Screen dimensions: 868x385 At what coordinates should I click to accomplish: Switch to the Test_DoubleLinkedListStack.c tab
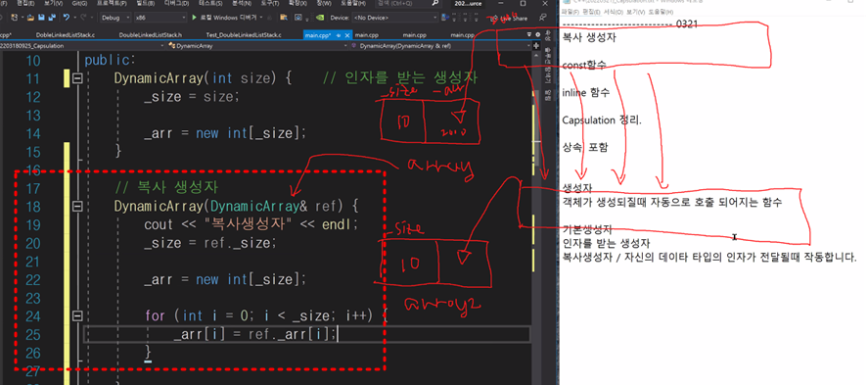pyautogui.click(x=243, y=35)
